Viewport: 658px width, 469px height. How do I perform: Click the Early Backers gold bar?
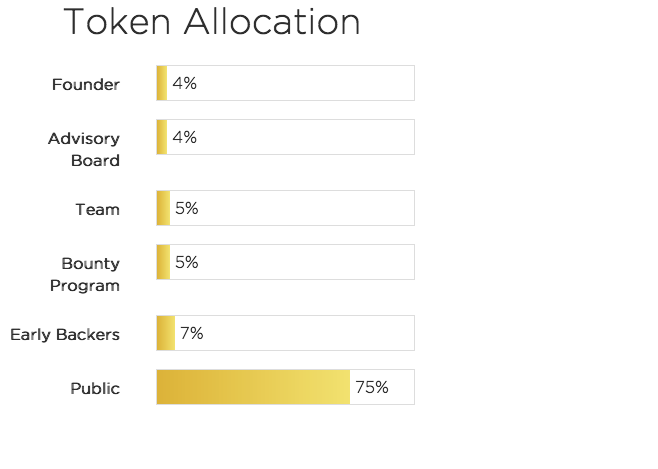[x=165, y=333]
